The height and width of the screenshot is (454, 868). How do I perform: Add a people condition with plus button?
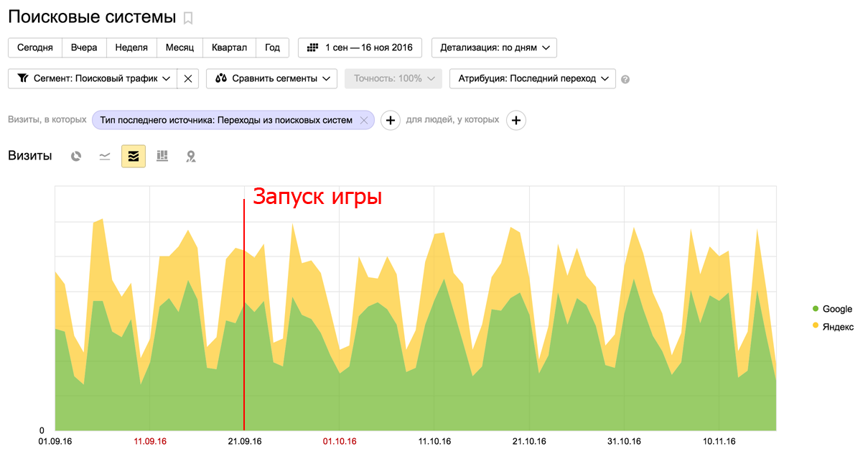(516, 120)
